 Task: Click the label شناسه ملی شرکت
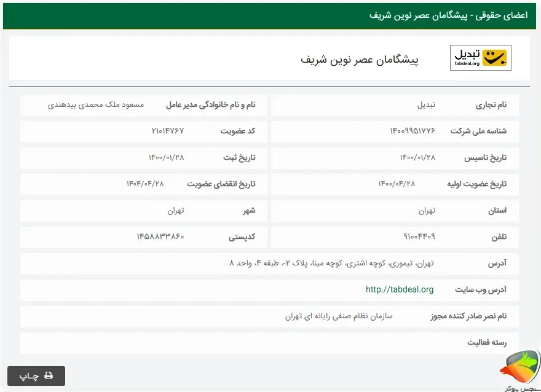point(478,131)
